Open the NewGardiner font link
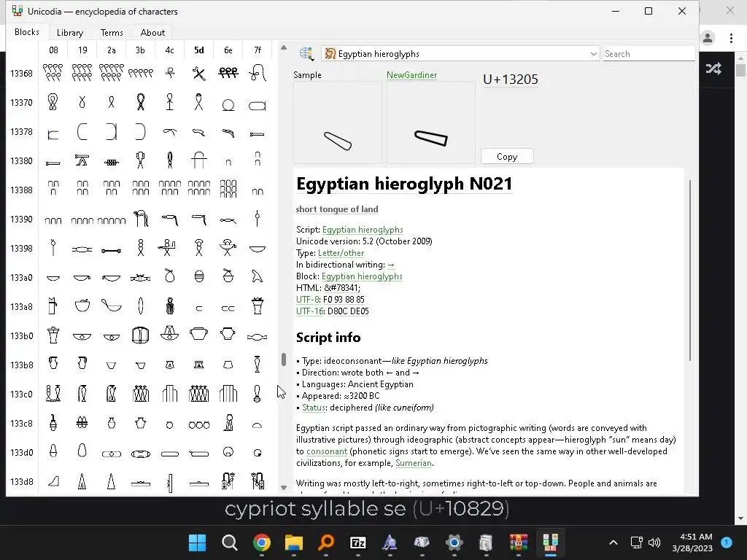 coord(411,75)
